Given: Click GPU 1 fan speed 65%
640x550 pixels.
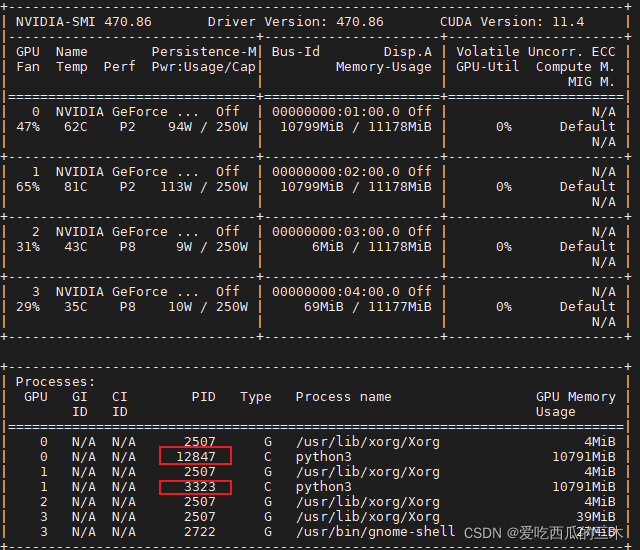Looking at the screenshot, I should (28, 187).
